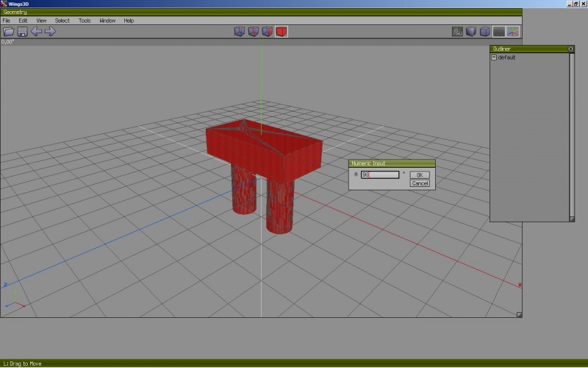Viewport: 588px width, 368px height.
Task: Click the Redo right arrow icon
Action: (50, 32)
